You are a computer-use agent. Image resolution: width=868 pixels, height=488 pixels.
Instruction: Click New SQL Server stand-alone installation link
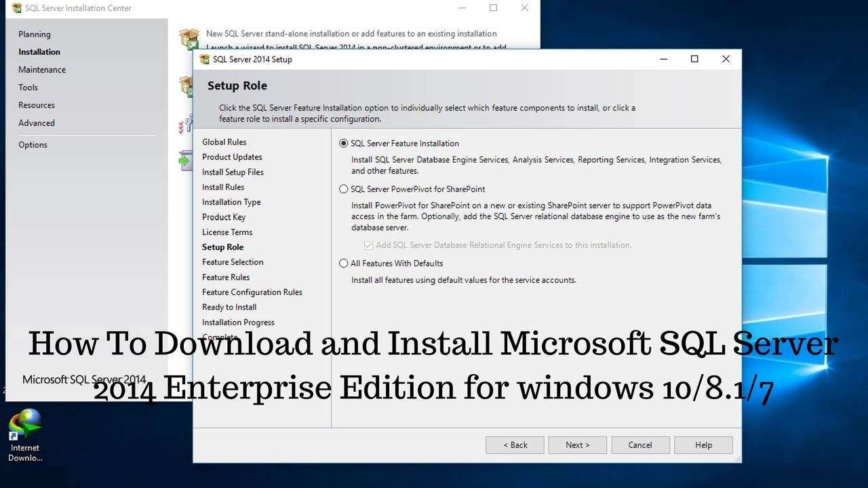point(351,33)
